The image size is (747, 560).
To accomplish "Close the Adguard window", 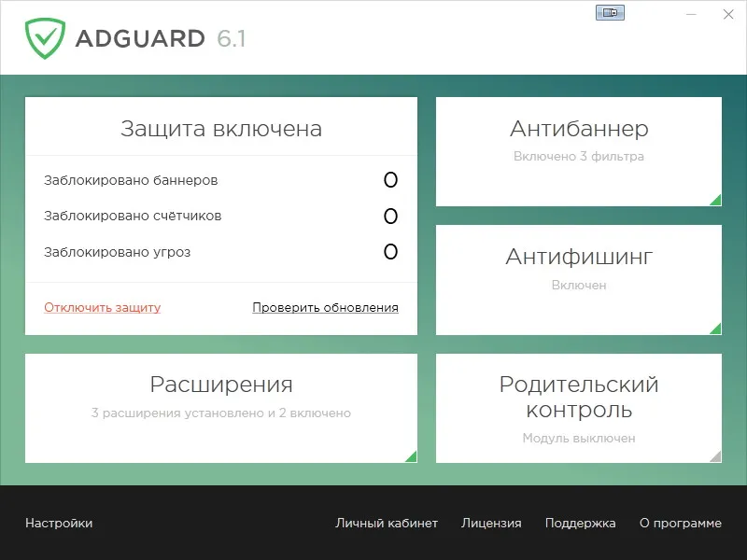I will coord(728,14).
